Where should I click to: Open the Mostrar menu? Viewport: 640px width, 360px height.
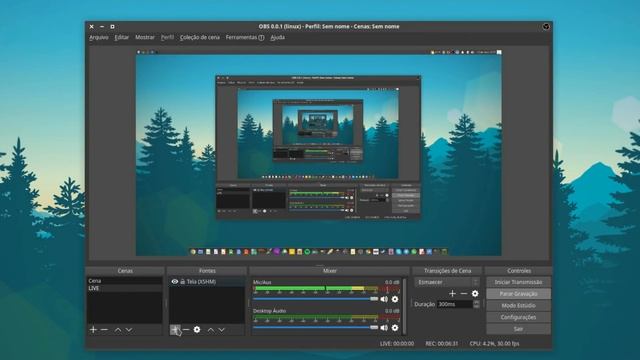pos(145,37)
